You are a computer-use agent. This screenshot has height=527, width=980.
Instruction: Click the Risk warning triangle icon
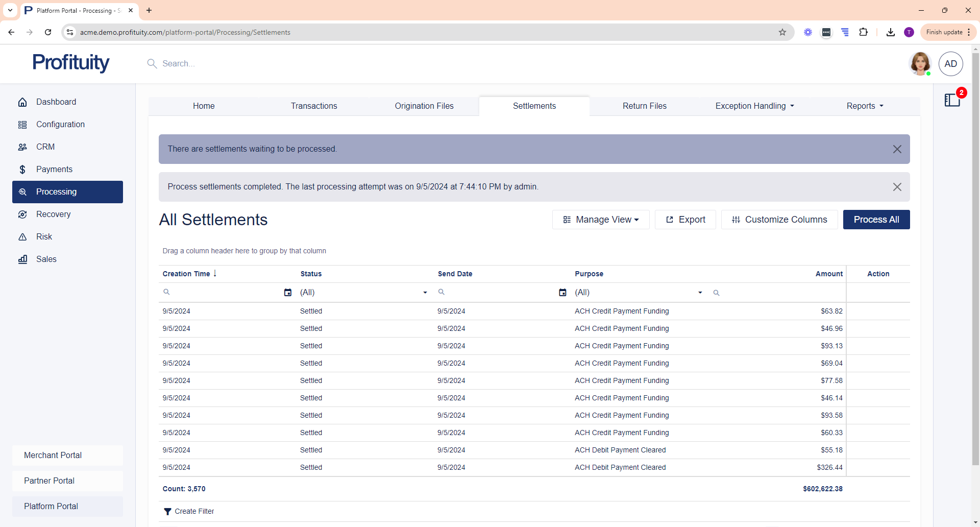tap(22, 237)
